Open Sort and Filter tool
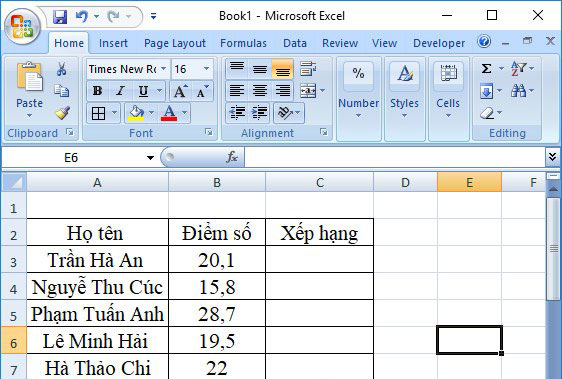 pos(519,68)
